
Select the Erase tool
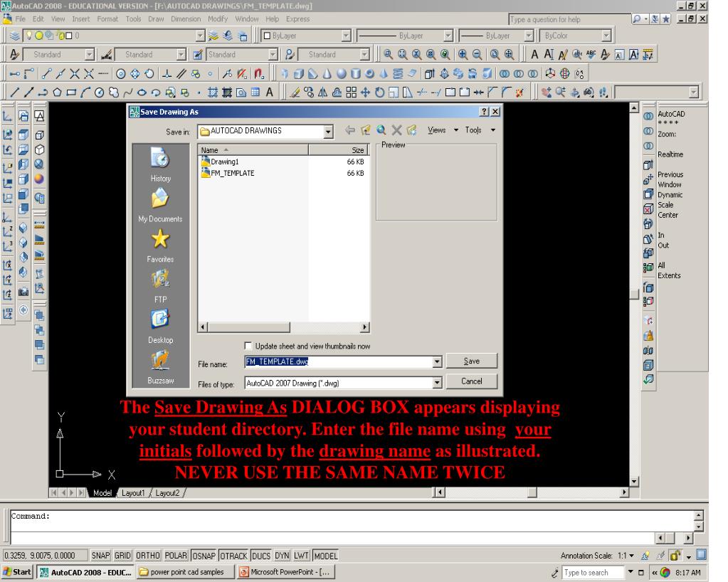[295, 92]
